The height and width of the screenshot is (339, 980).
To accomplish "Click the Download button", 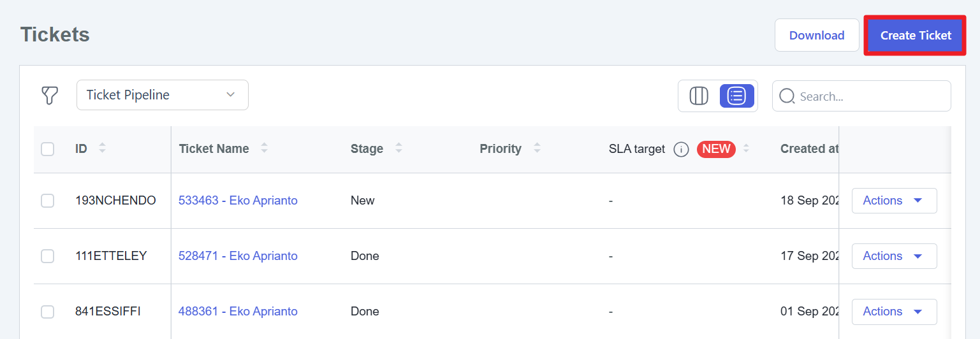I will click(x=816, y=36).
